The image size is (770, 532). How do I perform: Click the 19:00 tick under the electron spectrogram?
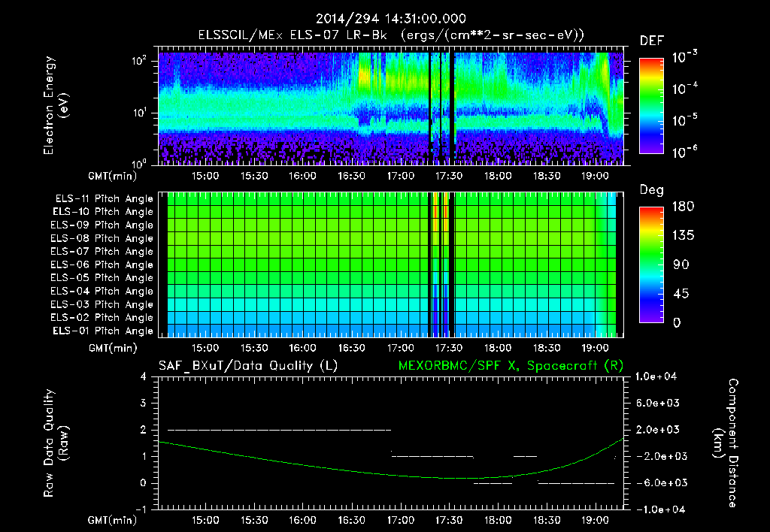click(x=595, y=176)
